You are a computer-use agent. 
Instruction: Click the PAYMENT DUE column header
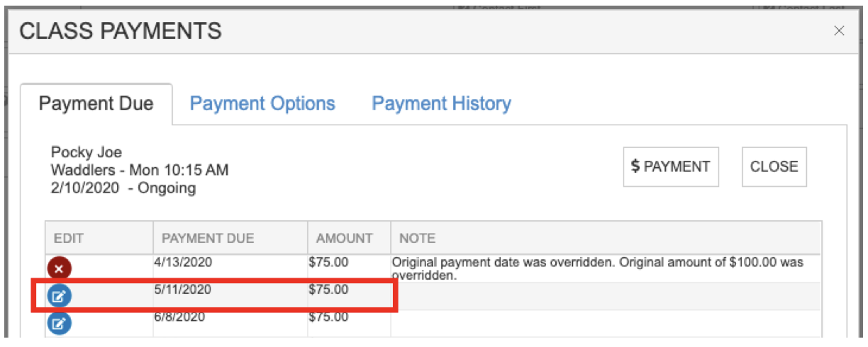coord(208,238)
